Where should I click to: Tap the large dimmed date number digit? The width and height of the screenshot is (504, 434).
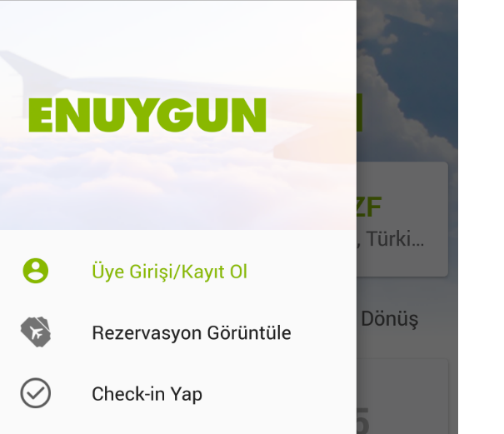[363, 421]
